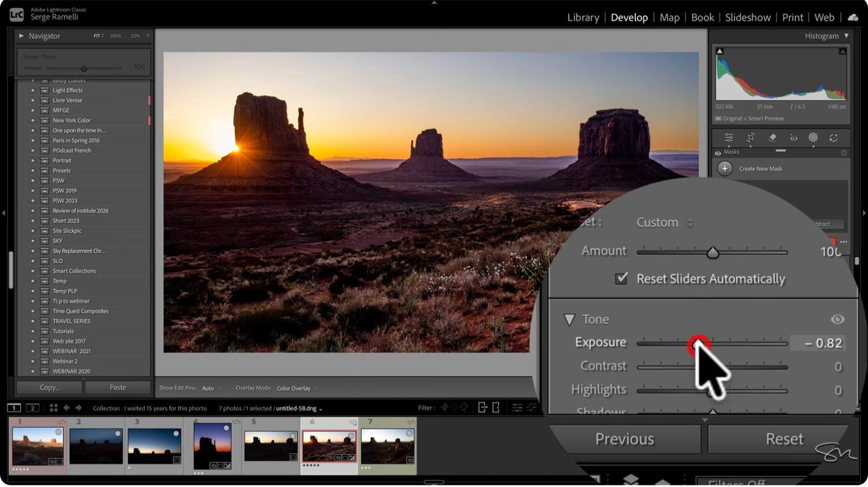The width and height of the screenshot is (868, 487).
Task: Switch to the Slideshow module
Action: [x=748, y=17]
